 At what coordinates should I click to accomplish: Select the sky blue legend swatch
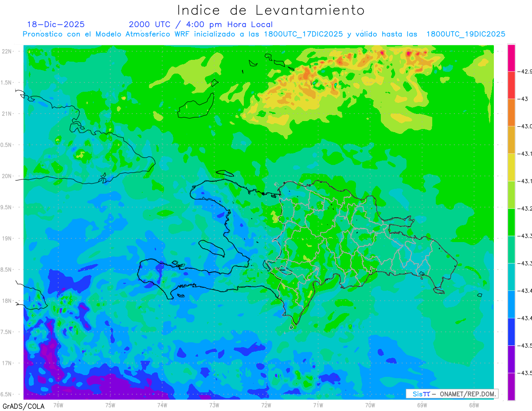pos(511,305)
